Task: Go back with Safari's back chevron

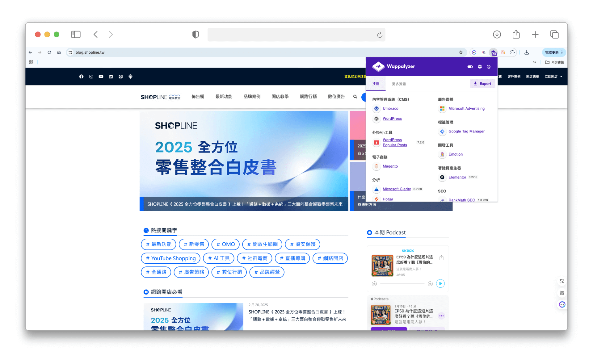Action: point(96,34)
